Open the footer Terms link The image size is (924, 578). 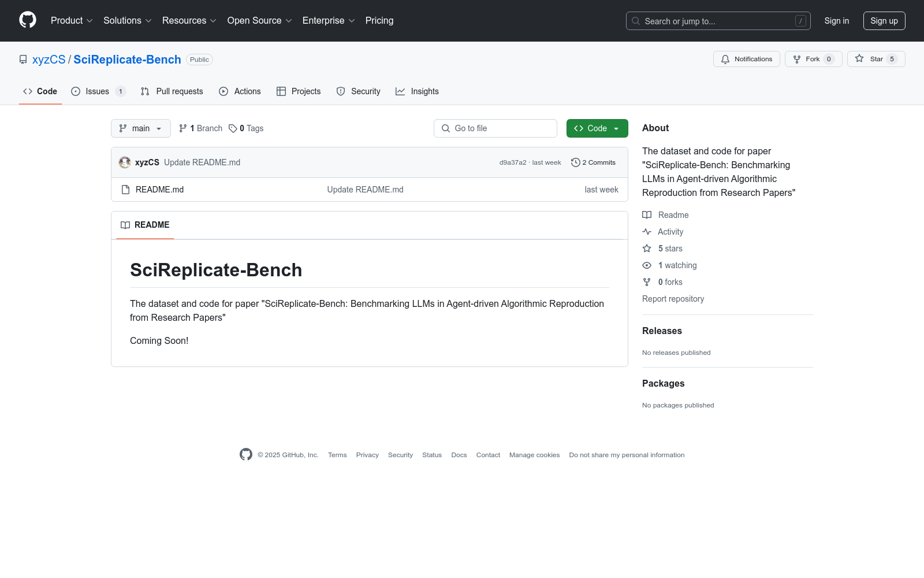[x=337, y=455]
